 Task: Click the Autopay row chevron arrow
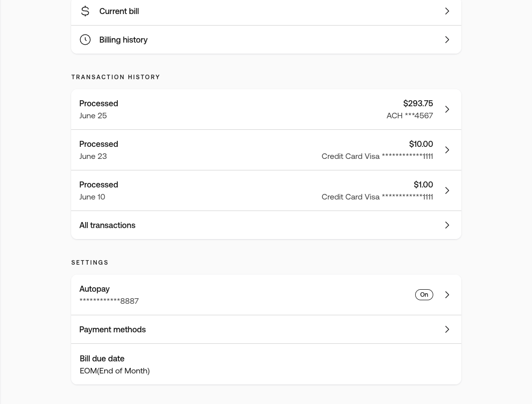coord(447,295)
